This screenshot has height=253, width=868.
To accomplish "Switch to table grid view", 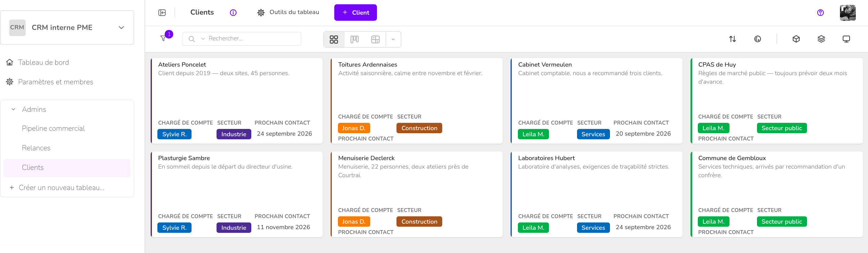I will (x=375, y=39).
